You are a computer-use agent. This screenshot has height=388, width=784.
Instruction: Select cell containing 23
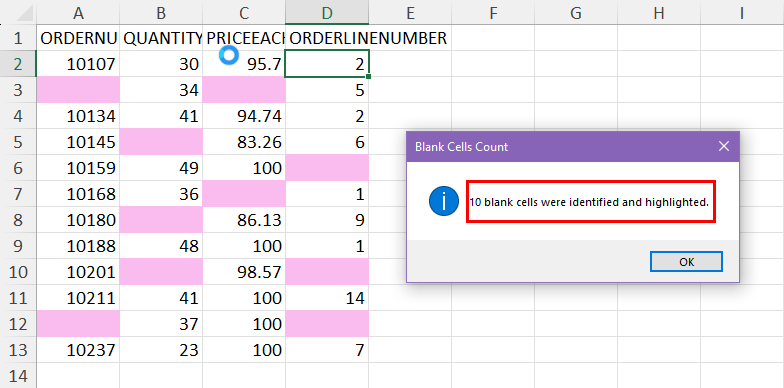pyautogui.click(x=161, y=350)
